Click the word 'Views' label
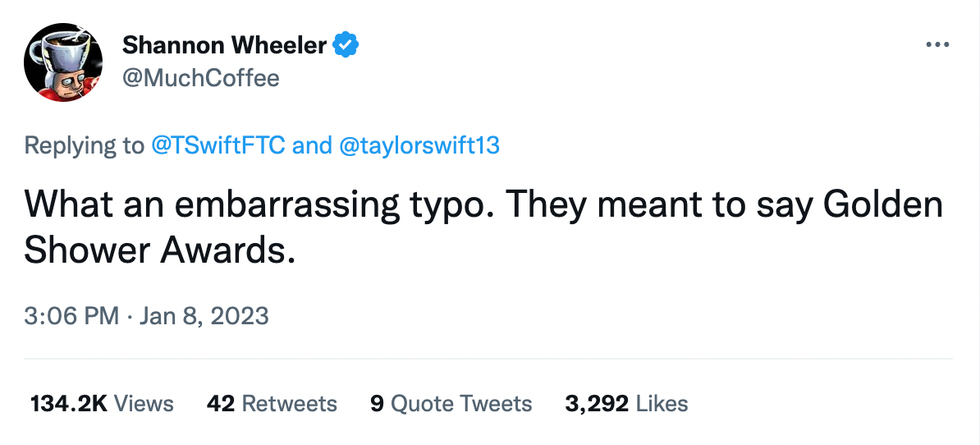This screenshot has width=980, height=445. 143,403
